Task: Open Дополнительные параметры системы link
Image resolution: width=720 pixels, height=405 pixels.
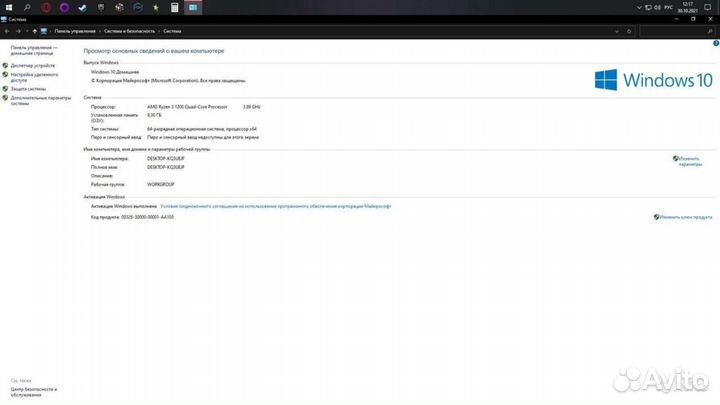Action: pyautogui.click(x=41, y=101)
